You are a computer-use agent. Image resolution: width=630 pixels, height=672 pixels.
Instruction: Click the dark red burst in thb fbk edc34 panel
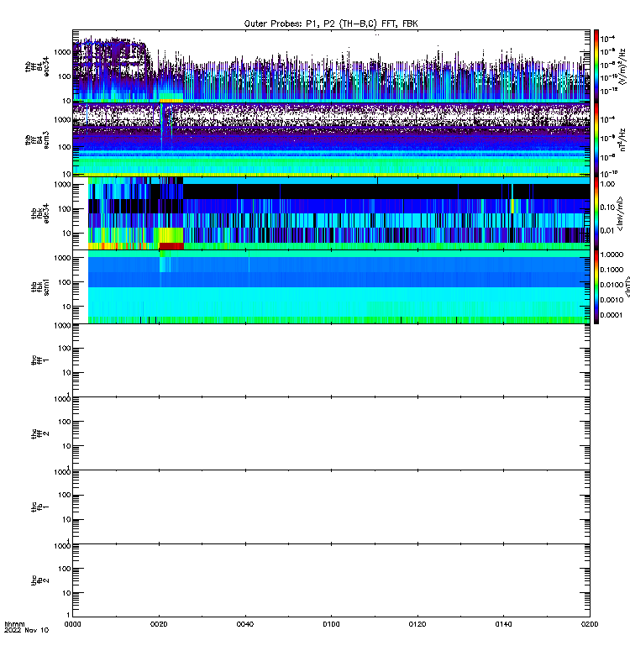click(171, 246)
